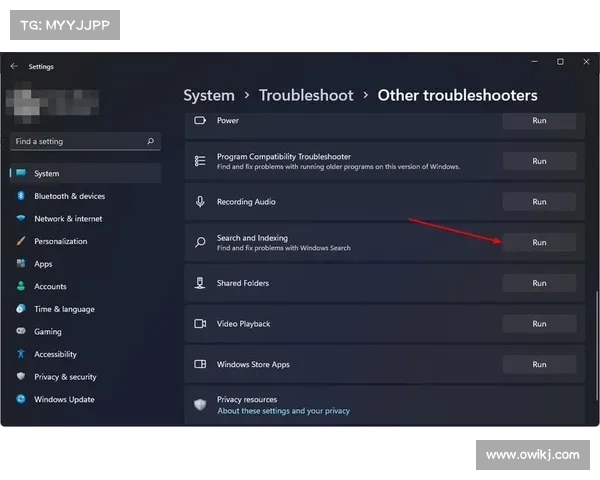Open Time & language settings
600x480 pixels.
coord(85,309)
